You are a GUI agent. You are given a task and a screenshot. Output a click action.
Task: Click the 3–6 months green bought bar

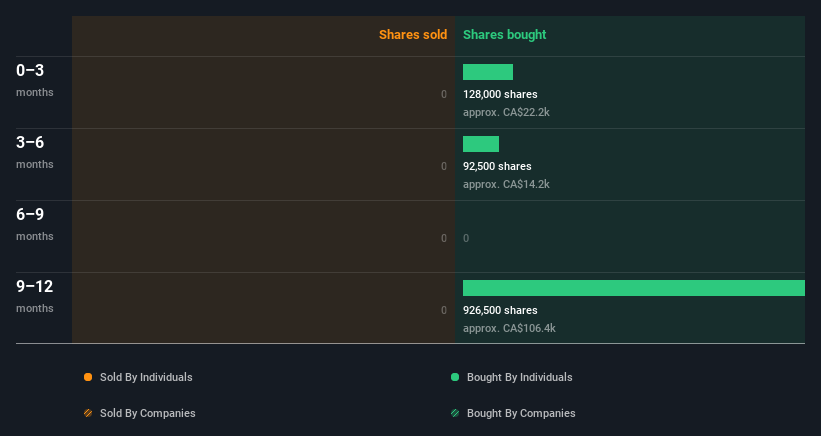pyautogui.click(x=481, y=144)
